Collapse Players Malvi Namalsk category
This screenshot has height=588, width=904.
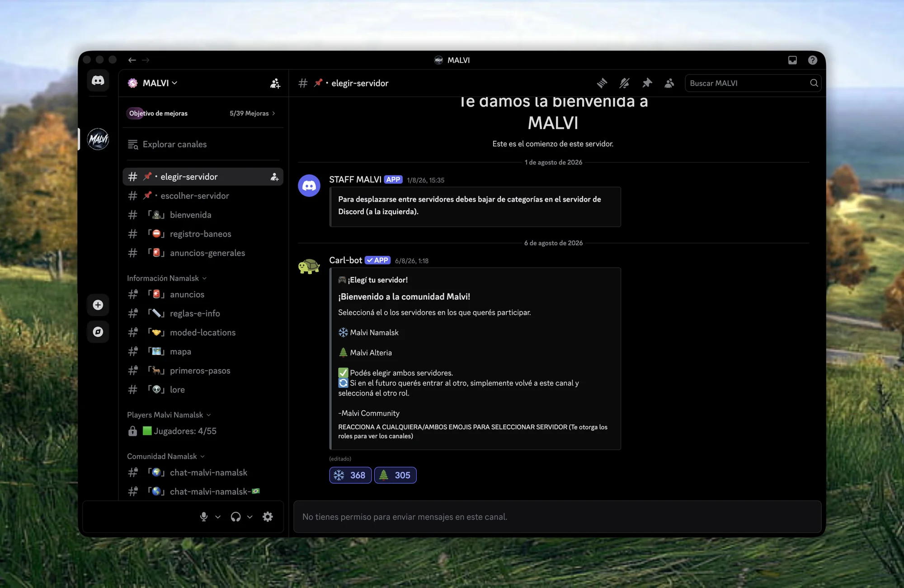click(x=169, y=415)
